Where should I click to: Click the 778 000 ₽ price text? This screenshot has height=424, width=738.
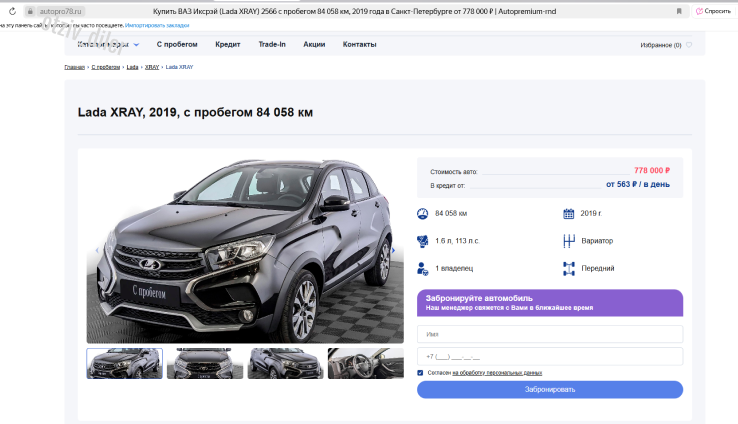coord(652,170)
